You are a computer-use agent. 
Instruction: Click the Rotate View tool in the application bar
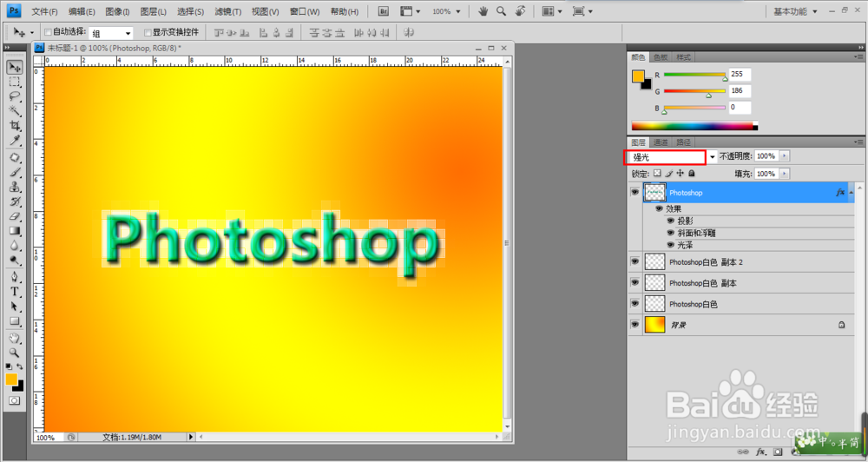(520, 11)
